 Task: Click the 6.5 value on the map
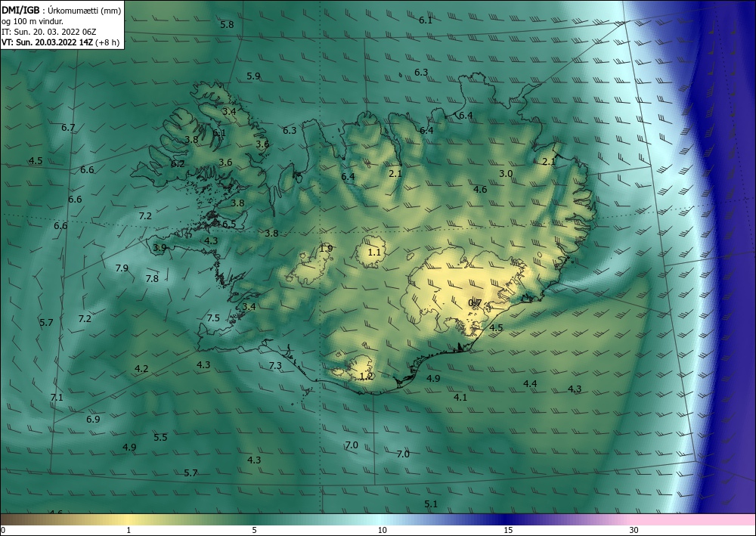coord(229,224)
